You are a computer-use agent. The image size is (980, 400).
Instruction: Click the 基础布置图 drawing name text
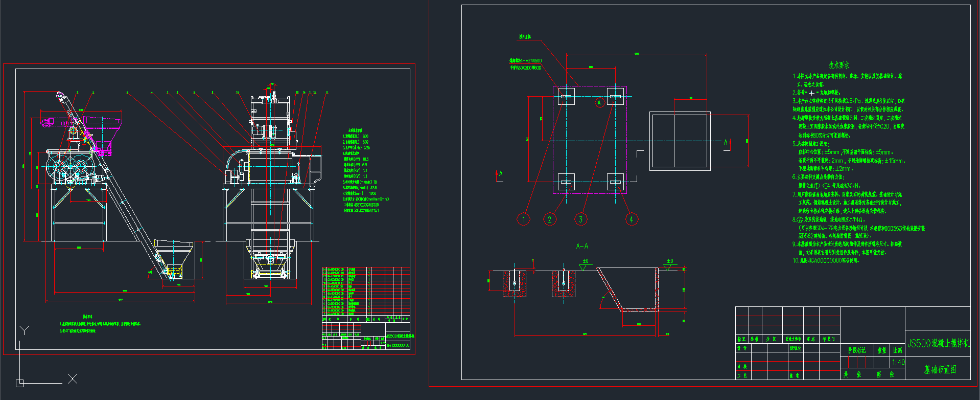click(x=940, y=369)
